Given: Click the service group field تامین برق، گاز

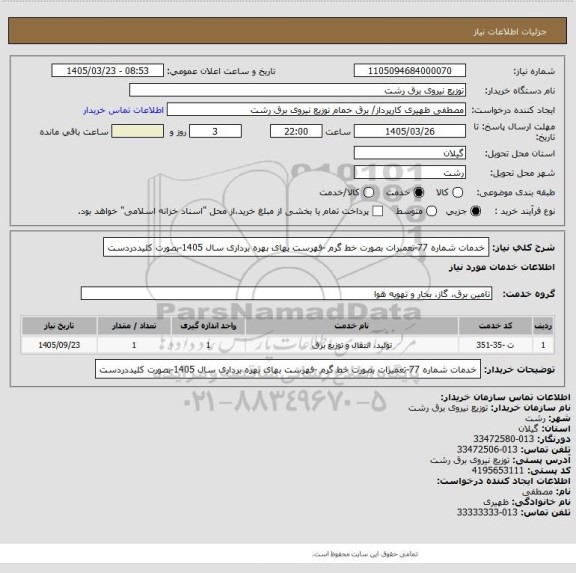Looking at the screenshot, I should pos(286,294).
